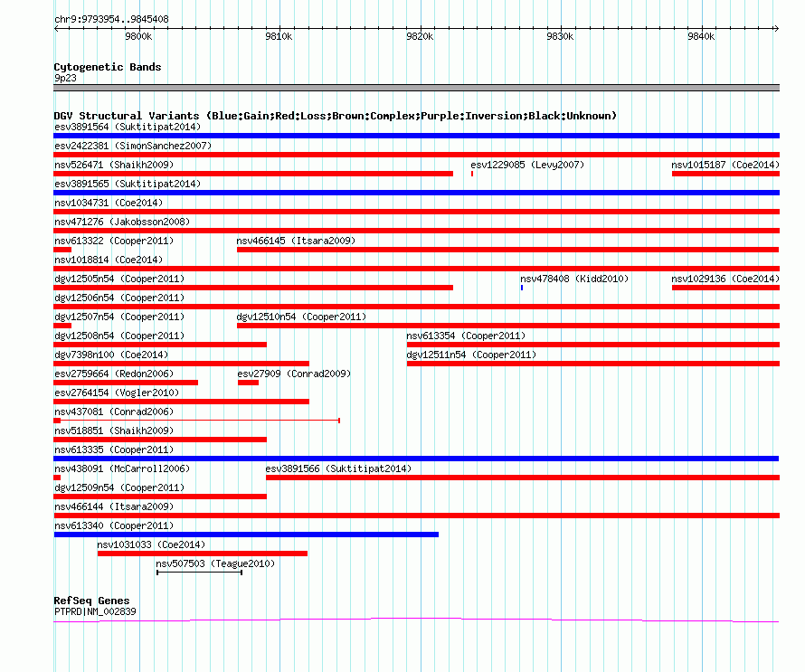
Task: Select the dgv7398n100 (Coe2014) label
Action: point(111,355)
